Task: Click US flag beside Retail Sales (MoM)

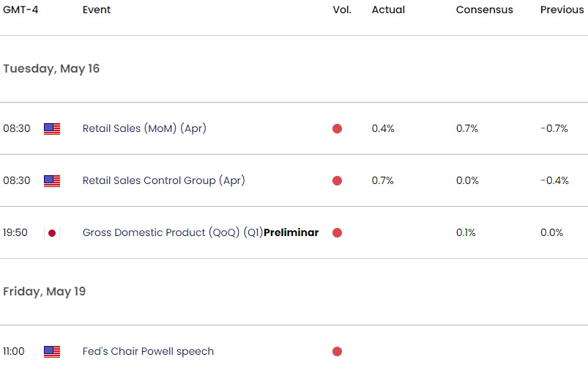Action: point(51,128)
